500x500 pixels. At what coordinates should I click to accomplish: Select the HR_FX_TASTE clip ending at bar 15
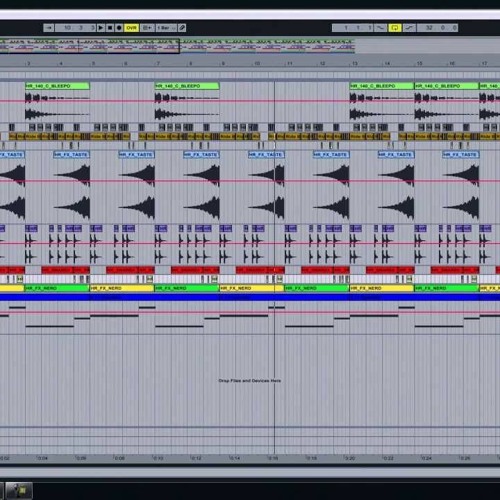[396, 155]
